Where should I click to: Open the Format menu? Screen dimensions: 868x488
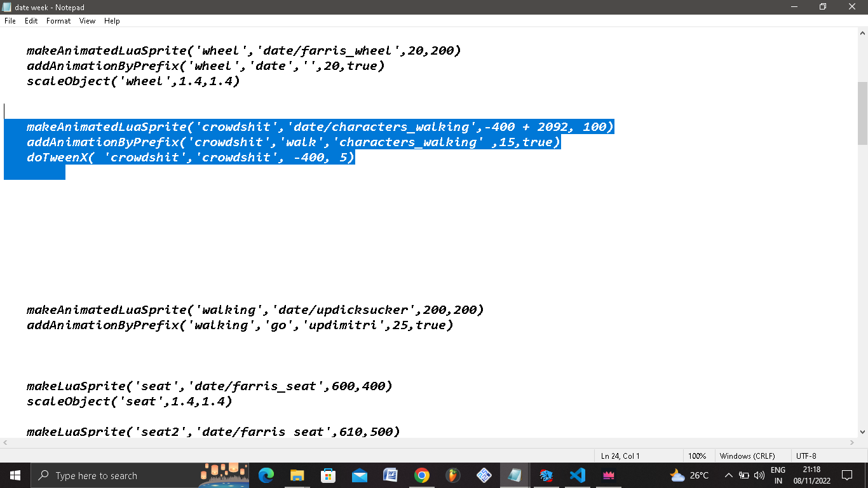coord(58,21)
